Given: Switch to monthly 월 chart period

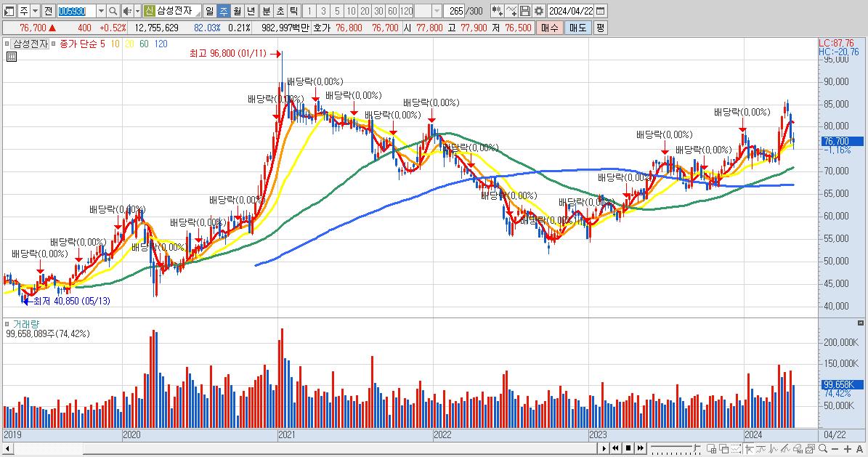Looking at the screenshot, I should click(x=237, y=10).
